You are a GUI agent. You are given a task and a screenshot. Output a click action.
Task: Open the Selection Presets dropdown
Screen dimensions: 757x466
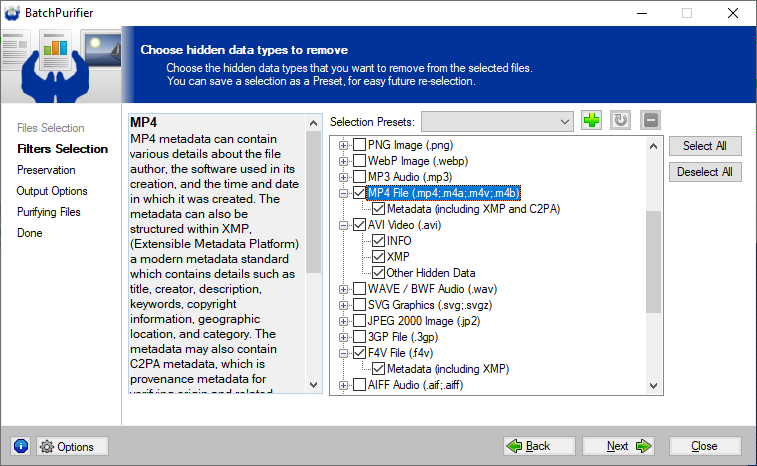point(497,122)
